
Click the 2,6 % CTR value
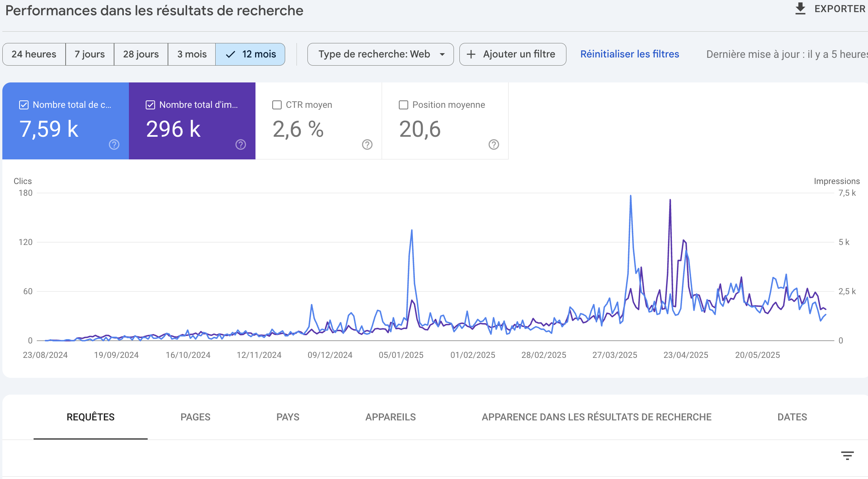tap(298, 129)
